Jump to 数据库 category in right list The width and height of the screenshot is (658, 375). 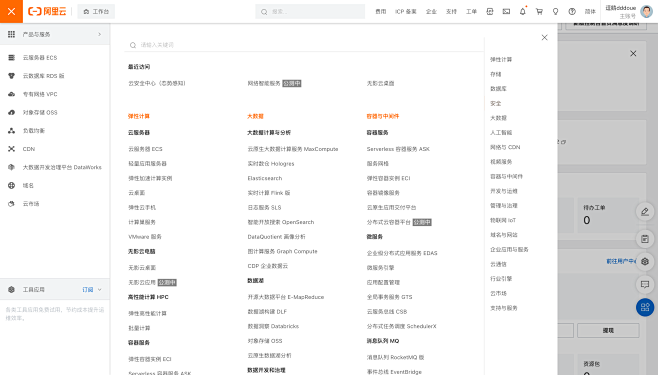[x=498, y=89]
